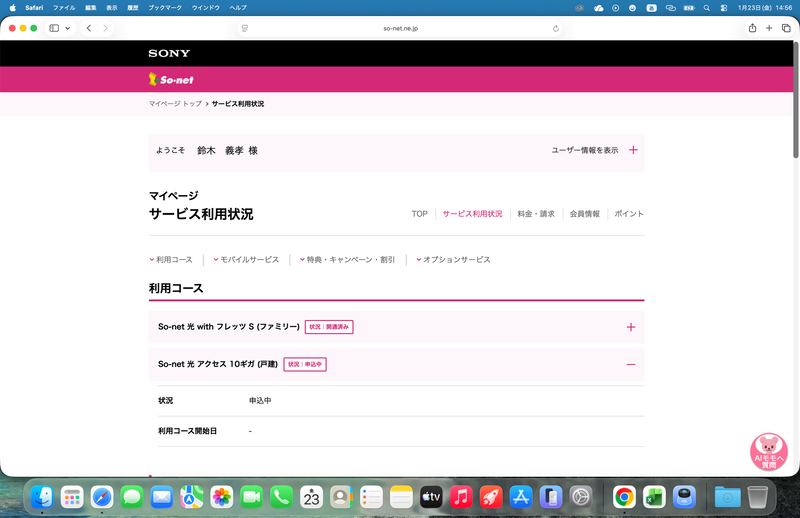Open Mail app in the dock

pyautogui.click(x=162, y=497)
